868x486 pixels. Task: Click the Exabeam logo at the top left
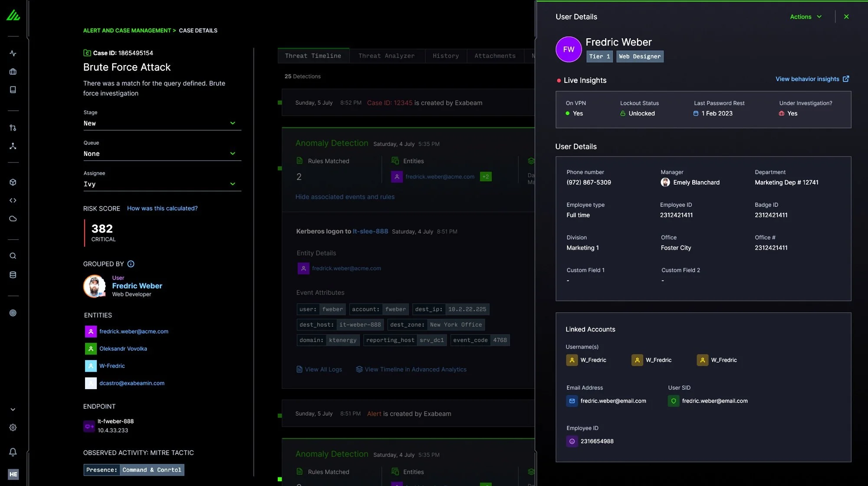tap(13, 15)
